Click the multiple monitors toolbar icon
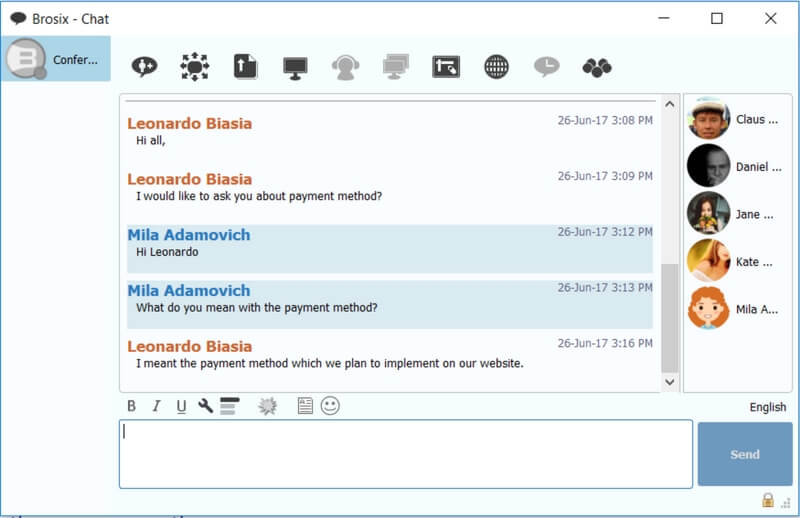The image size is (800, 518). (x=396, y=67)
